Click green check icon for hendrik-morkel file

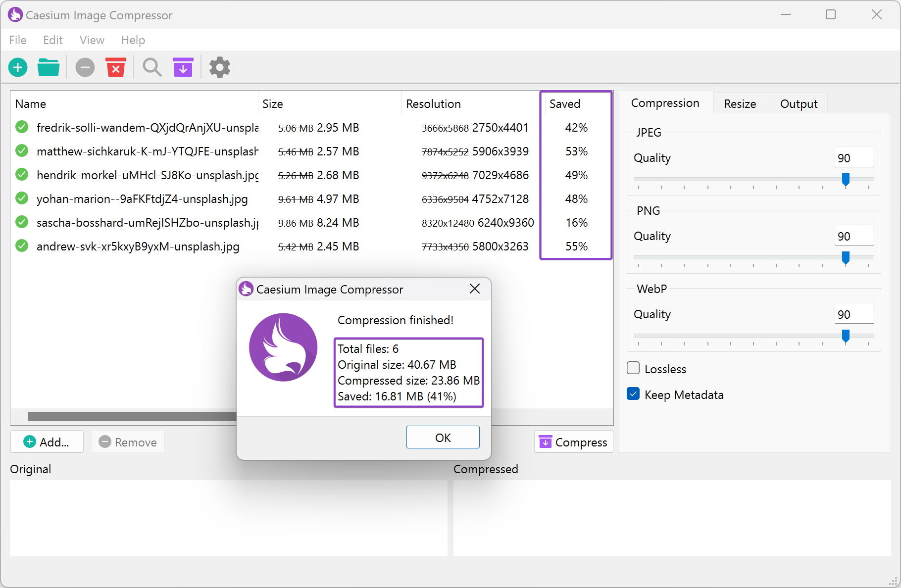click(22, 175)
